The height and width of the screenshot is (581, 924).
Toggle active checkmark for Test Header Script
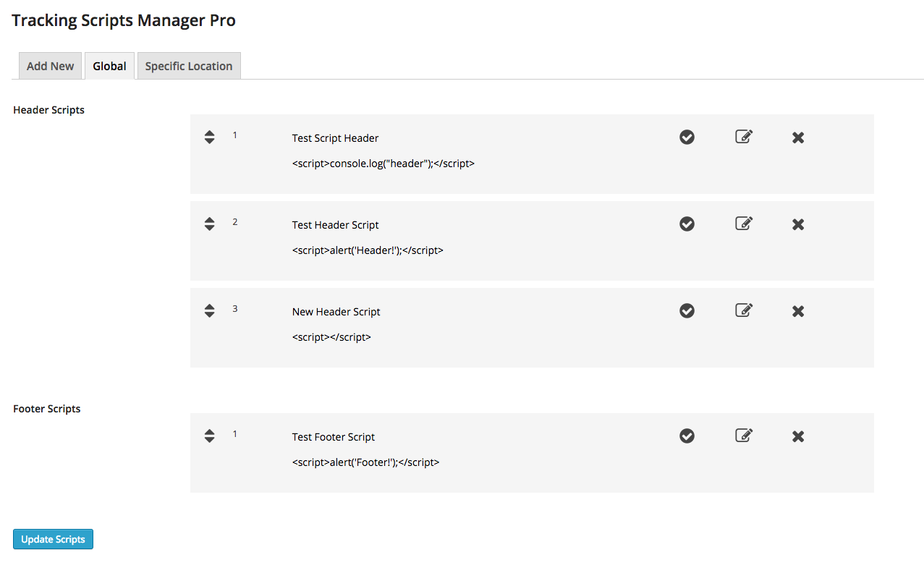[x=687, y=224]
